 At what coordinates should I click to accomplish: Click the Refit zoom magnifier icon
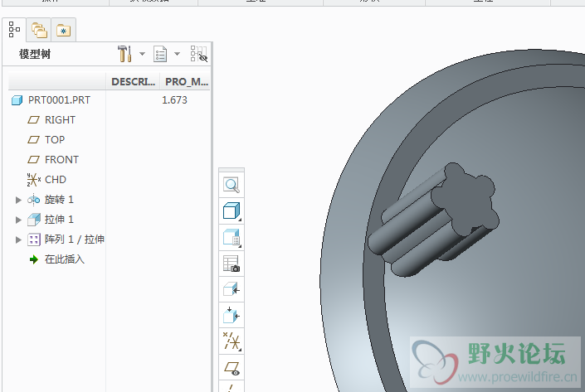tap(232, 185)
